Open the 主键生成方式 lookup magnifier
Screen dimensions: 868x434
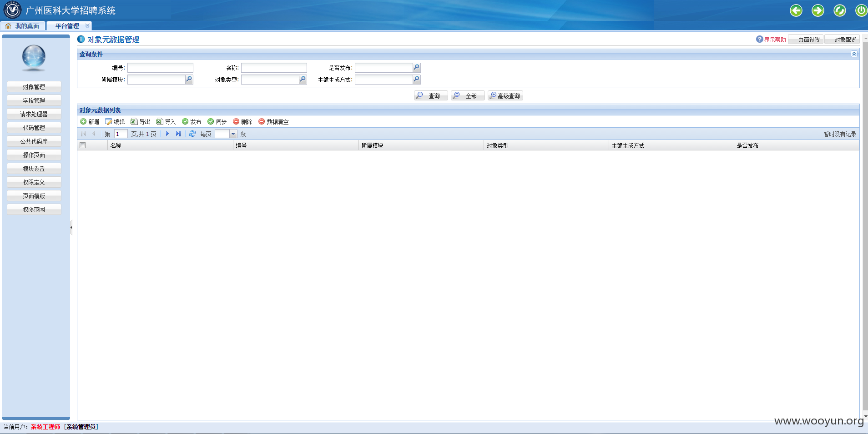(x=416, y=80)
